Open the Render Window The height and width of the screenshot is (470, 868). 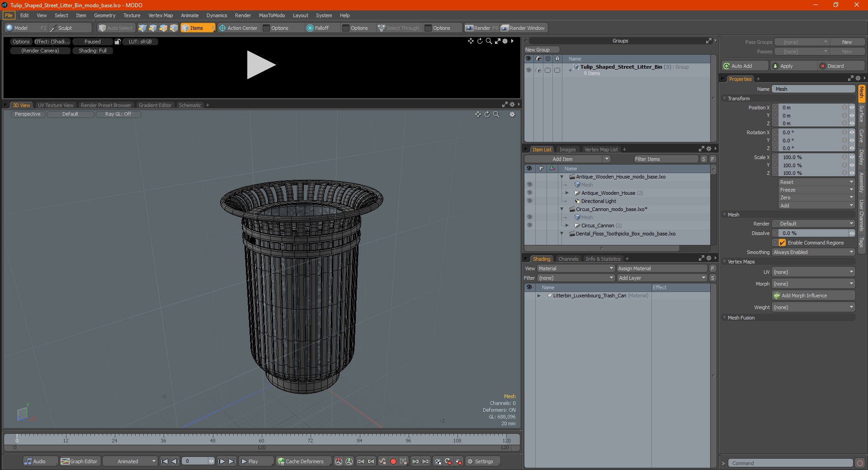[524, 28]
